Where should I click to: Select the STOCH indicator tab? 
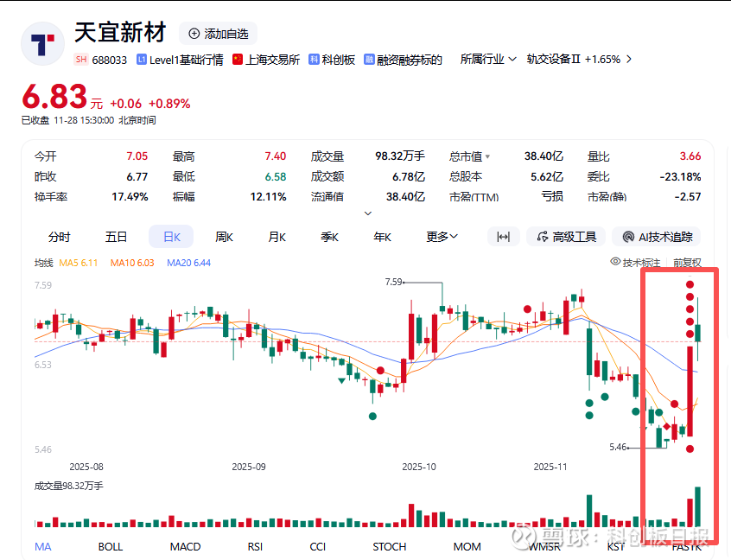pos(390,546)
